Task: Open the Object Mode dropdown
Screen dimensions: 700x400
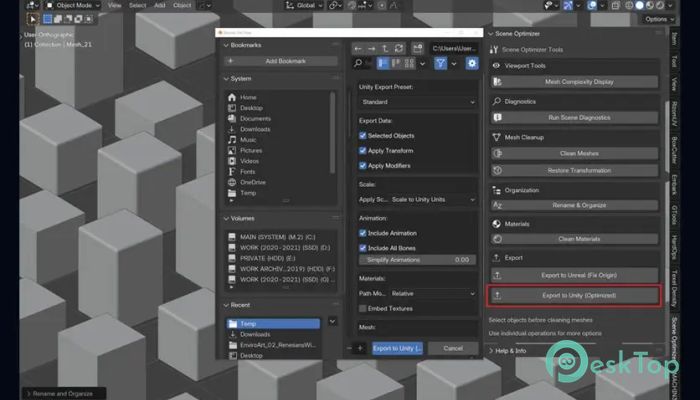Action: (73, 5)
